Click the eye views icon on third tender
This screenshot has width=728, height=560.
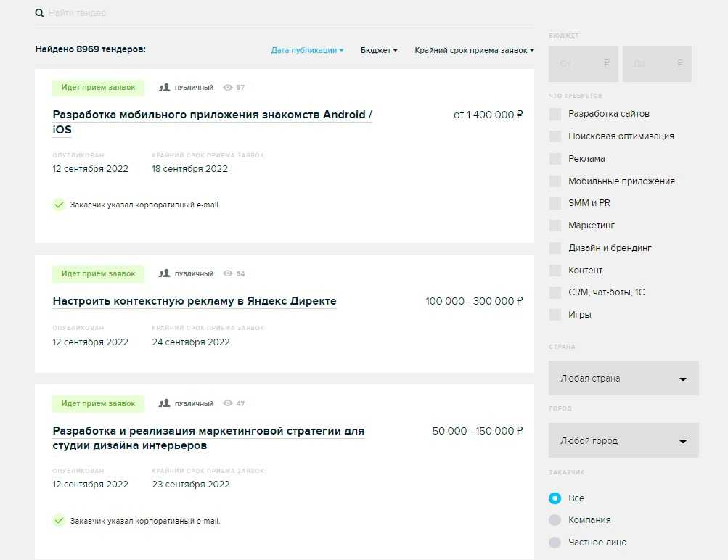228,403
